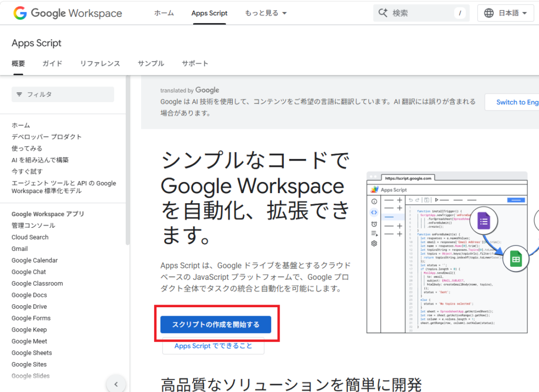The image size is (539, 392).
Task: Open Google Forms sidebar link
Action: [31, 318]
